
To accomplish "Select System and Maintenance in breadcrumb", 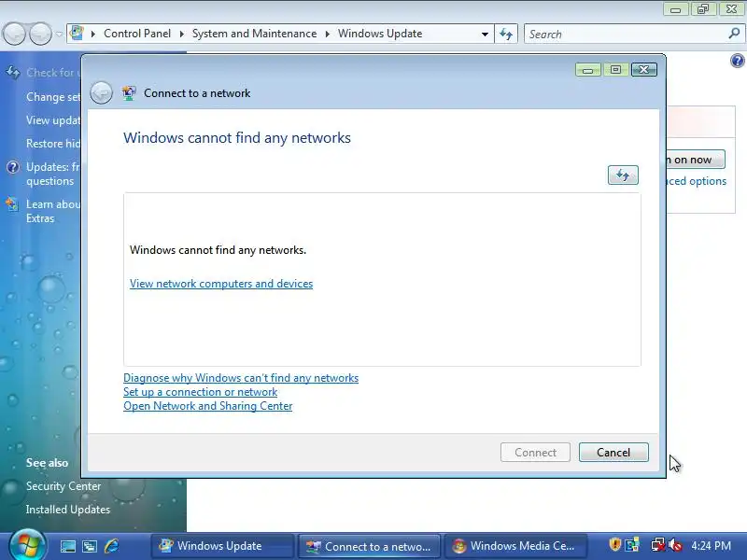I will pyautogui.click(x=254, y=34).
